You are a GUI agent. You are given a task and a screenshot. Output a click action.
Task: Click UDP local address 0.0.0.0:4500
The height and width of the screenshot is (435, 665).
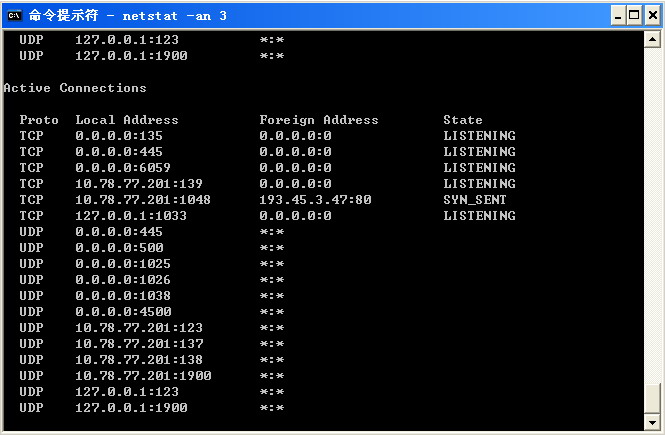pyautogui.click(x=123, y=312)
